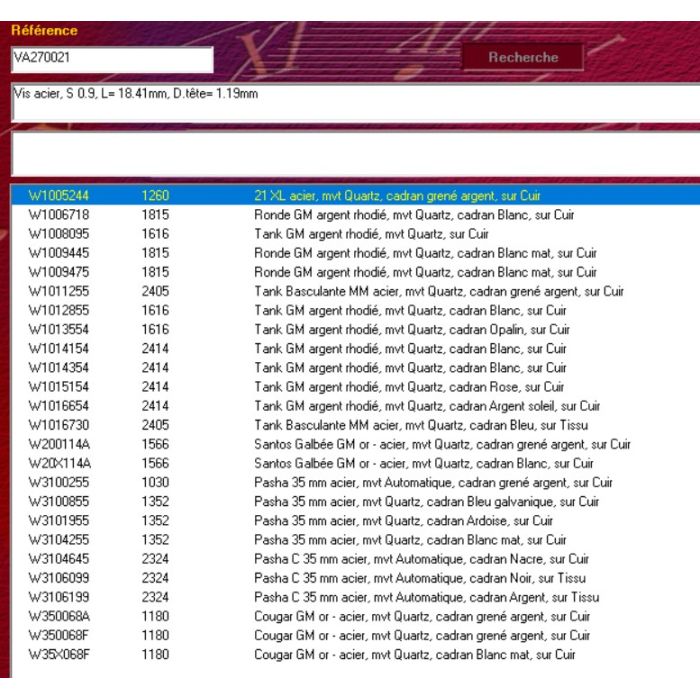
Task: Select row W1016654
Action: pos(355,406)
